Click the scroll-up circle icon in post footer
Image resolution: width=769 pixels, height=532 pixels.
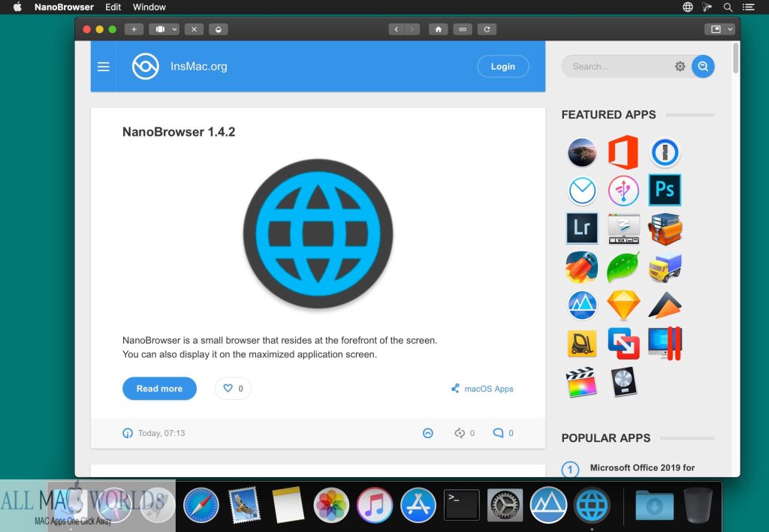[427, 433]
